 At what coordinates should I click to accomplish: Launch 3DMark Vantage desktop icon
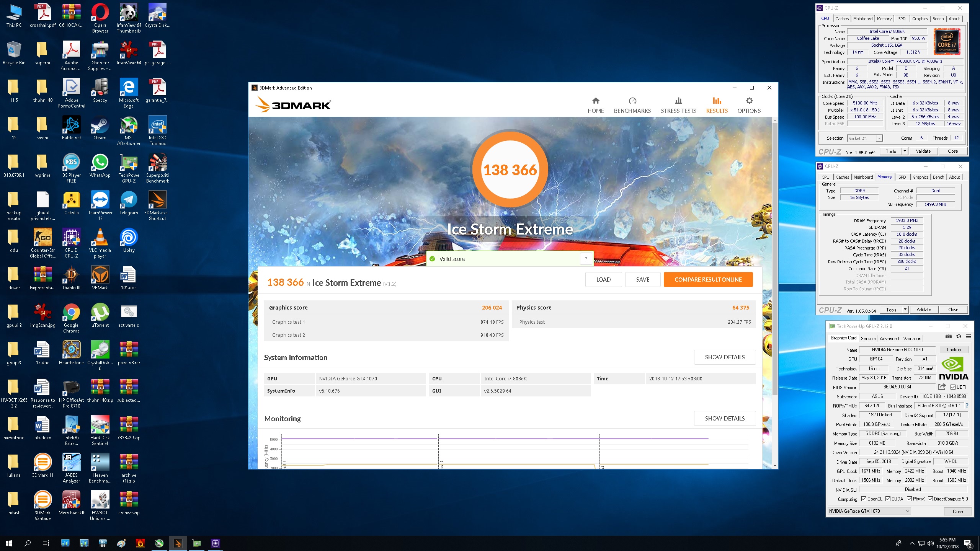42,506
